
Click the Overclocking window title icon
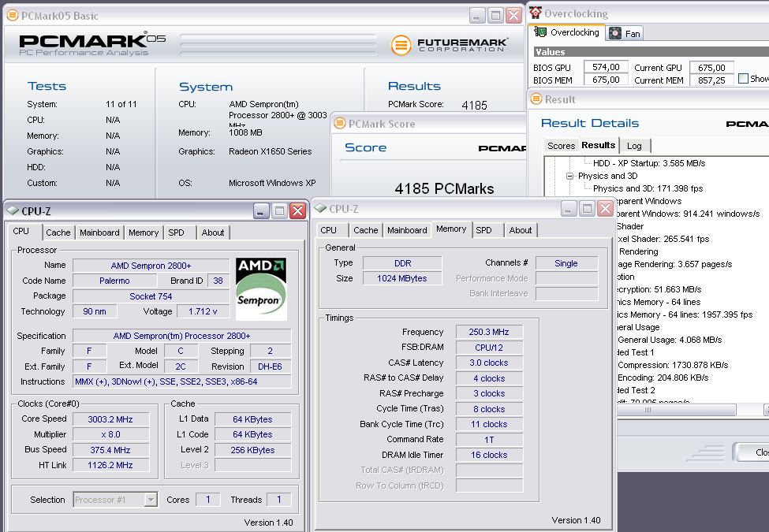click(535, 13)
